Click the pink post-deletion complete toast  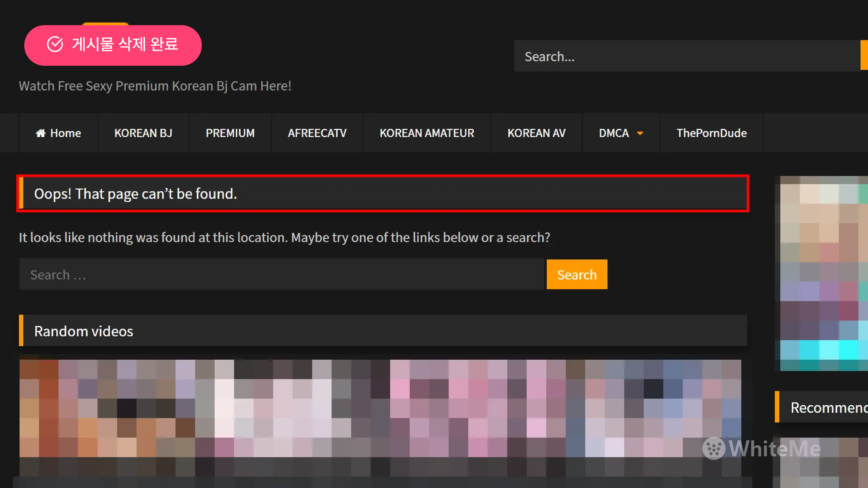tap(113, 45)
